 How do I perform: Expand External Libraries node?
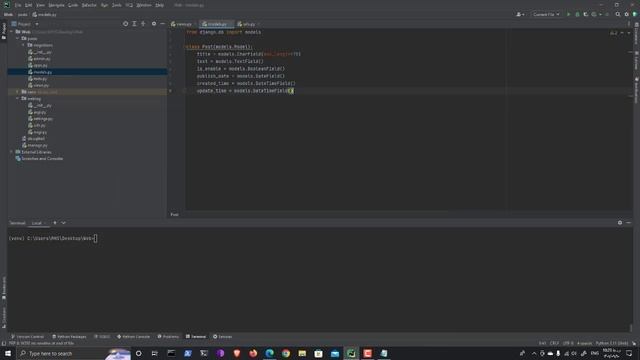click(12, 152)
